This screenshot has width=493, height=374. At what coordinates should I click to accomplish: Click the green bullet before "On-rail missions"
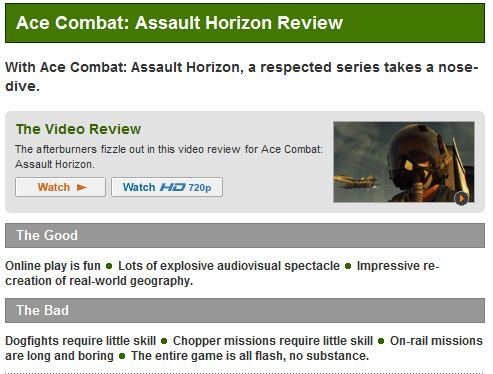(x=381, y=341)
